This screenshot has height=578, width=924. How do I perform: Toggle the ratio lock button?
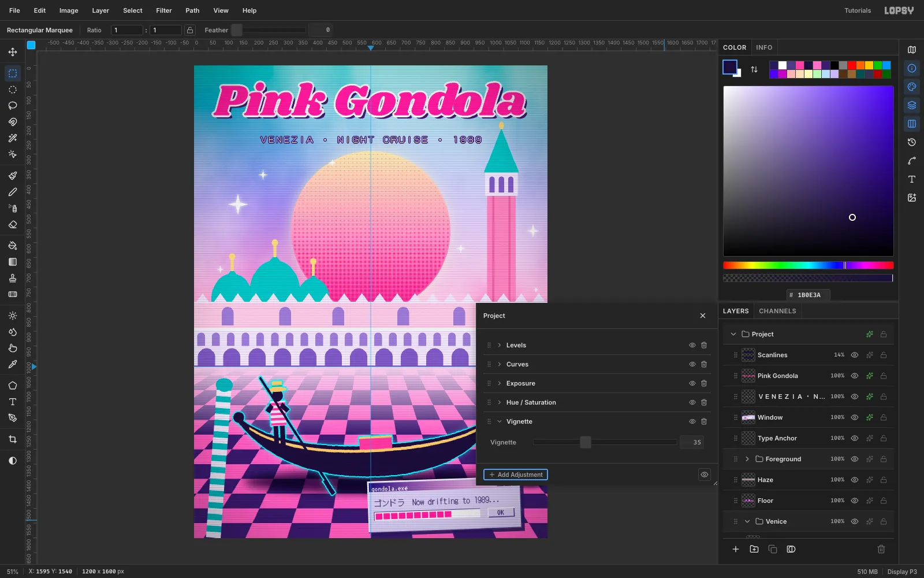[x=190, y=30]
